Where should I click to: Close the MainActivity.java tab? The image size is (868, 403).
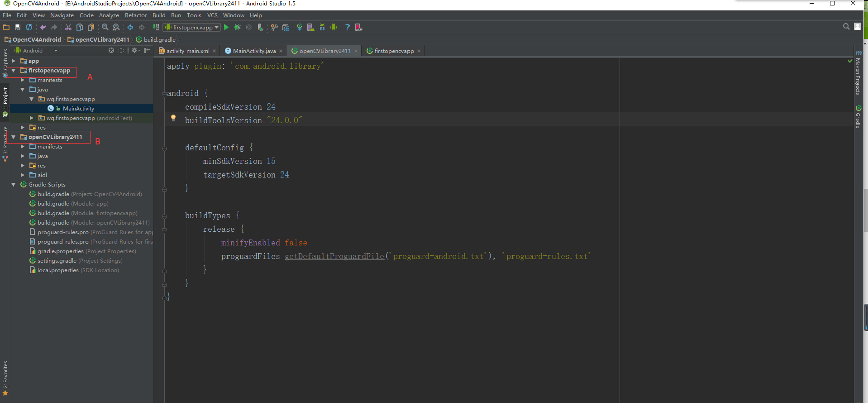[x=281, y=51]
